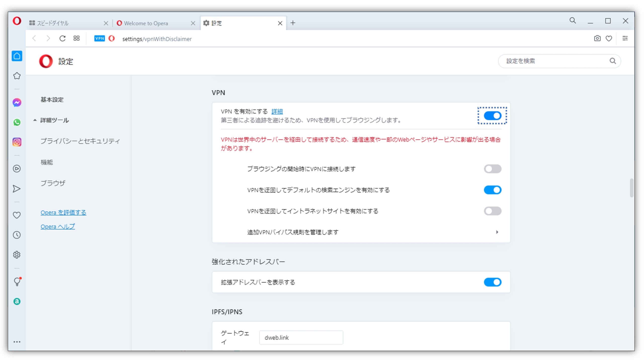Screen dimensions: 644x362
Task: Open Instagram from the sidebar
Action: click(x=17, y=142)
